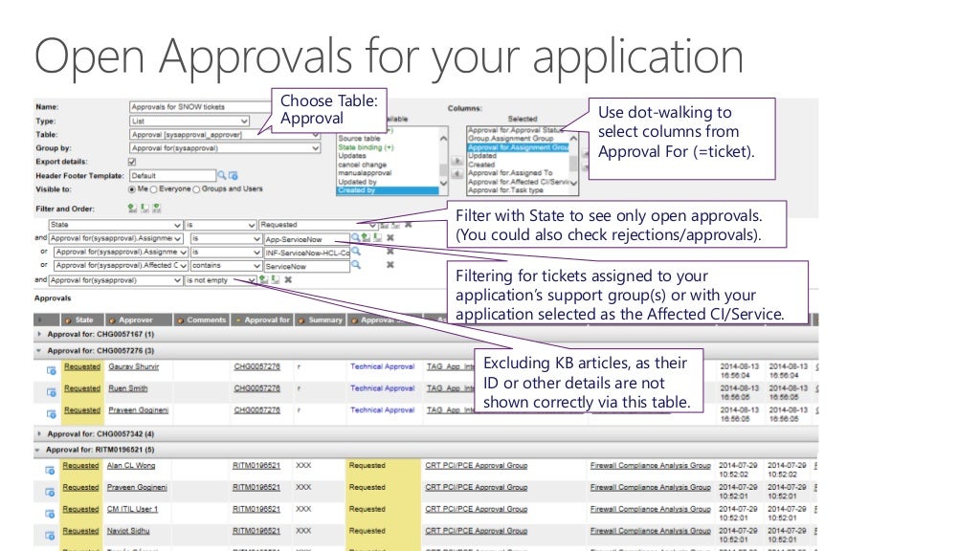
Task: Click template info icon next to Default
Action: tap(234, 176)
